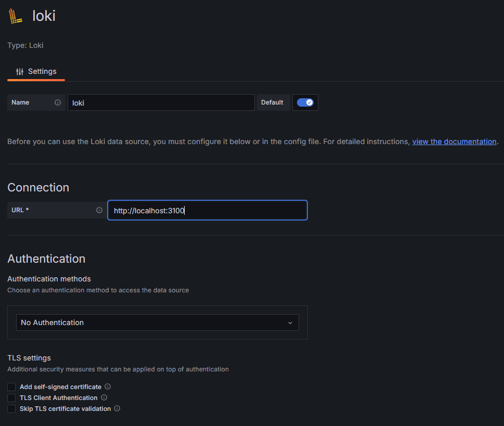Image resolution: width=504 pixels, height=426 pixels.
Task: Open the view the documentation link
Action: [x=454, y=141]
